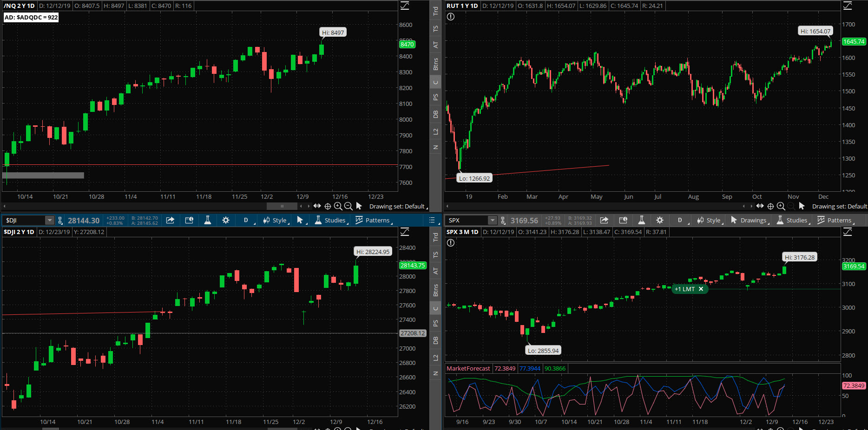868x430 pixels.
Task: Expand the SPX symbol dropdown arrow
Action: coord(492,221)
